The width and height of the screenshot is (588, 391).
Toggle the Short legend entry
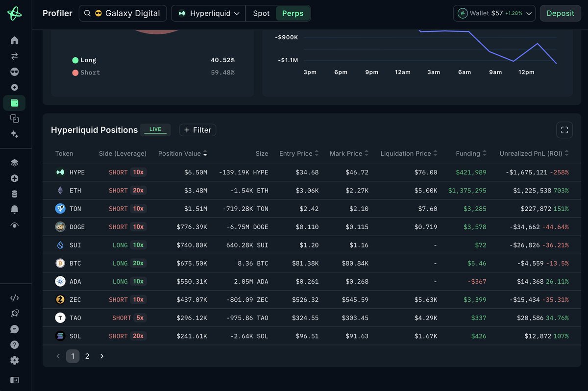[x=86, y=73]
